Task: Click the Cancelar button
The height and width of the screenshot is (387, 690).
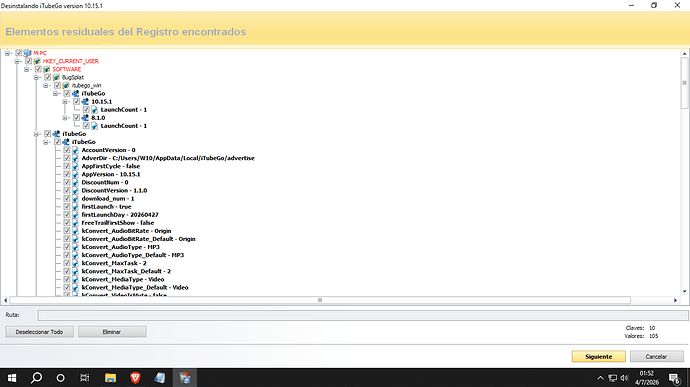Action: pyautogui.click(x=657, y=356)
